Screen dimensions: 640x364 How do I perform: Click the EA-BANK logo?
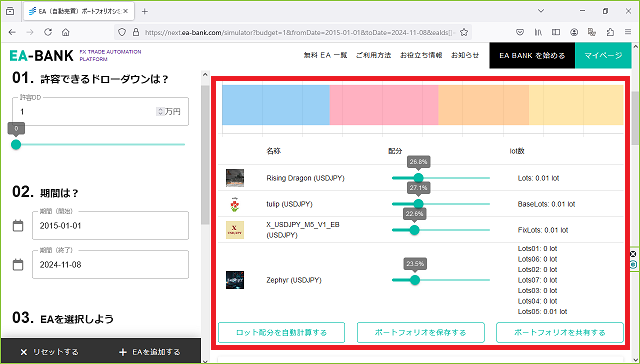pos(41,55)
